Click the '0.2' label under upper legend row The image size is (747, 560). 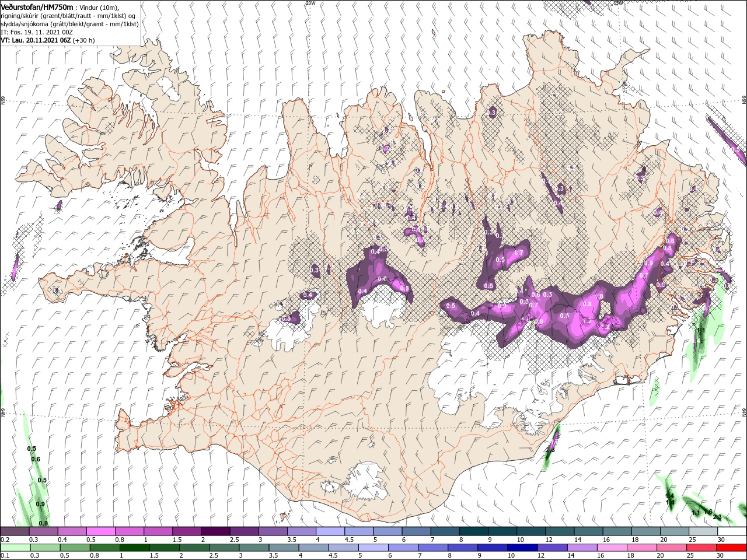pos(5,540)
